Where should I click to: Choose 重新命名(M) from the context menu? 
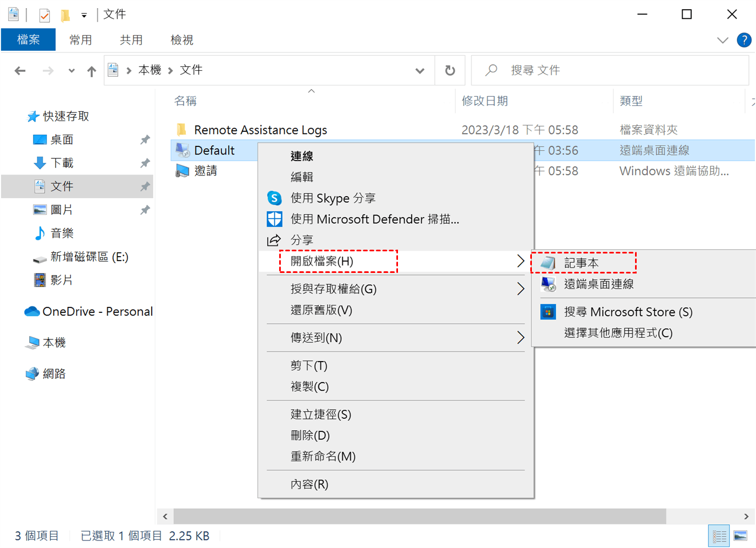pos(396,456)
